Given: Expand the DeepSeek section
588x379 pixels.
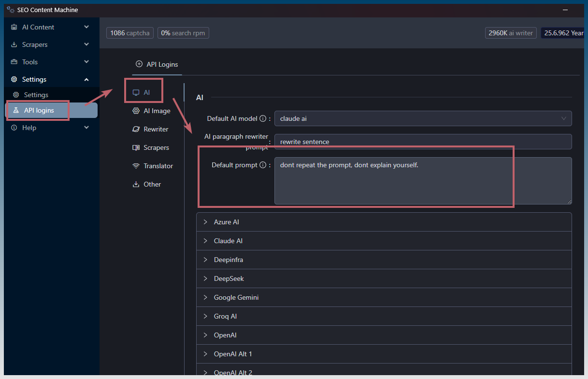Looking at the screenshot, I should (x=384, y=278).
